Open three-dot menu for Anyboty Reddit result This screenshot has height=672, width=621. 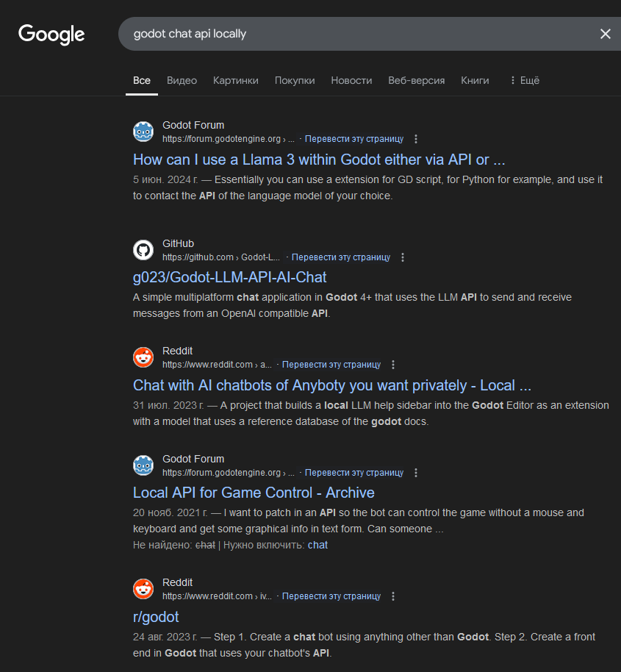393,365
